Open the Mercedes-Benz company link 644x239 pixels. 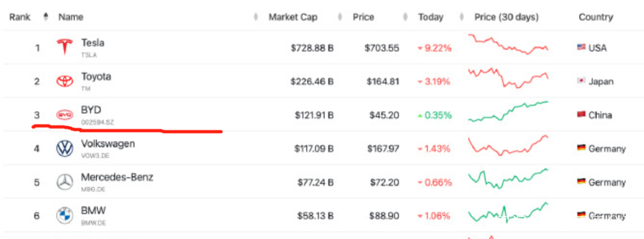pos(117,177)
